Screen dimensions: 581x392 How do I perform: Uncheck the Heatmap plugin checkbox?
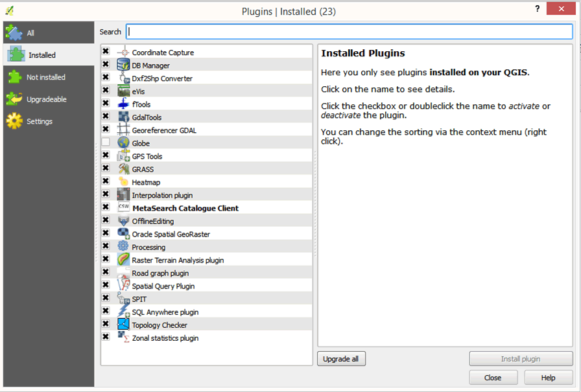[106, 181]
